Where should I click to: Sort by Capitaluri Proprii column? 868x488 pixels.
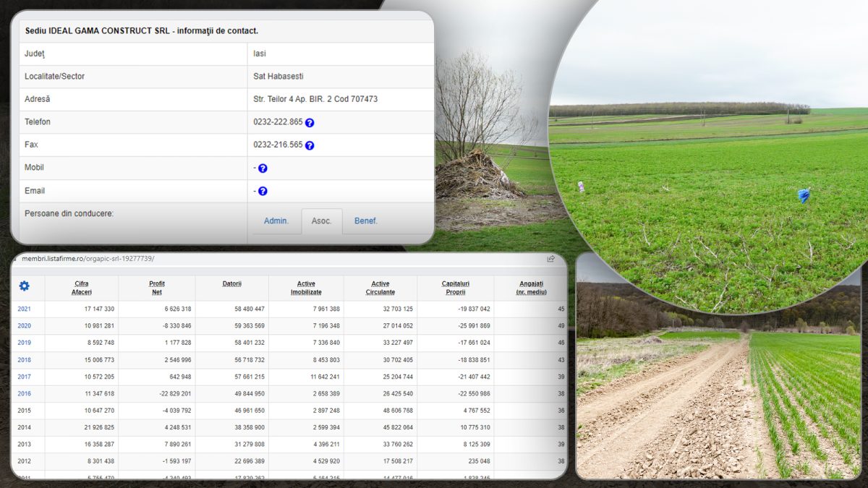click(456, 288)
